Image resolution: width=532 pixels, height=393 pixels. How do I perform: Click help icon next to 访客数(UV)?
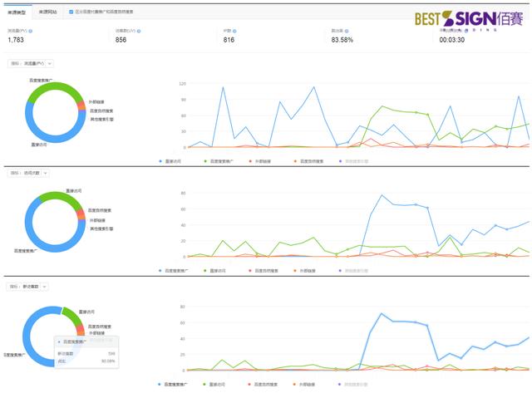139,31
